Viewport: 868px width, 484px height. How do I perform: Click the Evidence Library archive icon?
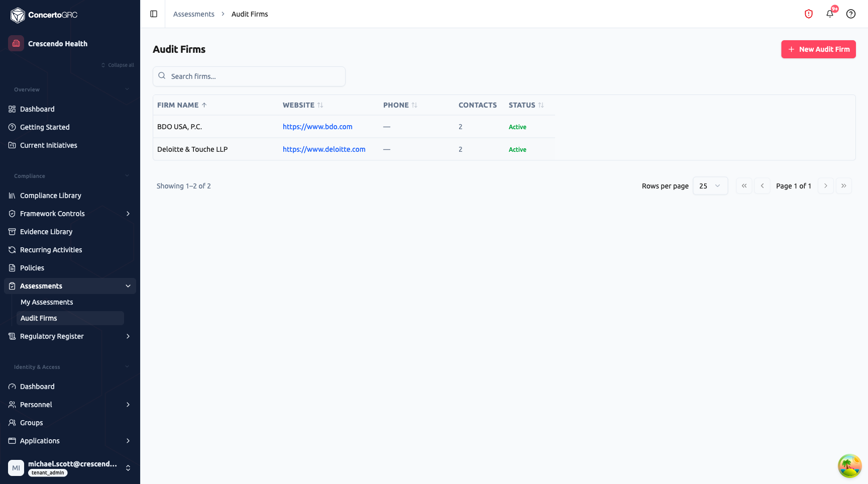coord(12,232)
